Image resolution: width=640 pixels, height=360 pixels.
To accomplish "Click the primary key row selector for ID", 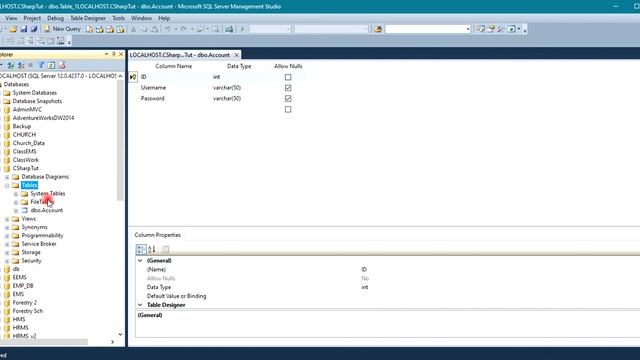I will click(x=133, y=77).
